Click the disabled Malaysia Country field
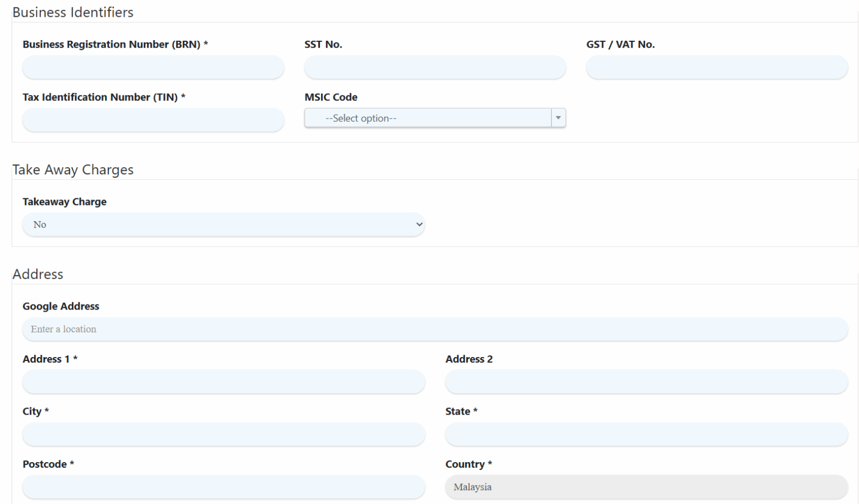 pyautogui.click(x=646, y=487)
